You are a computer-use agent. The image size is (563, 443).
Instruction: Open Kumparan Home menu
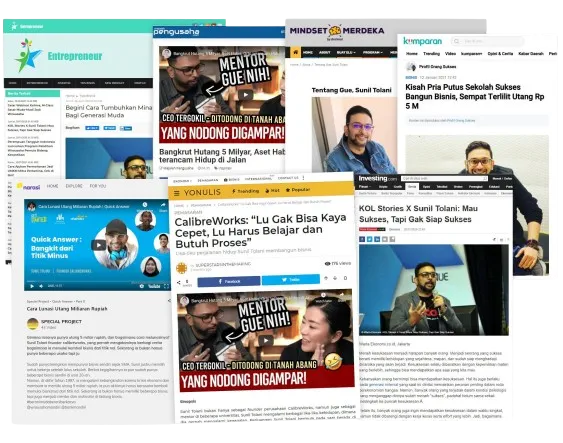tap(412, 53)
